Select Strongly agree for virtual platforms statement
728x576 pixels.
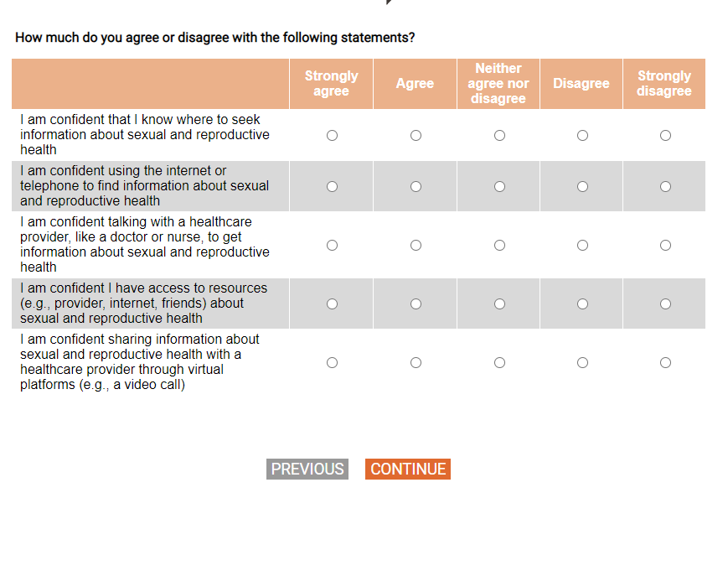pyautogui.click(x=332, y=363)
